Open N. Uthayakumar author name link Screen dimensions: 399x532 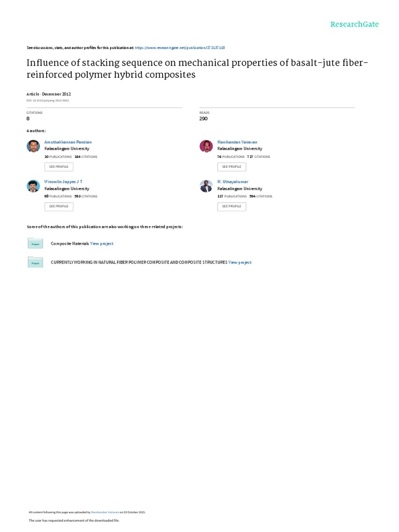pos(233,182)
